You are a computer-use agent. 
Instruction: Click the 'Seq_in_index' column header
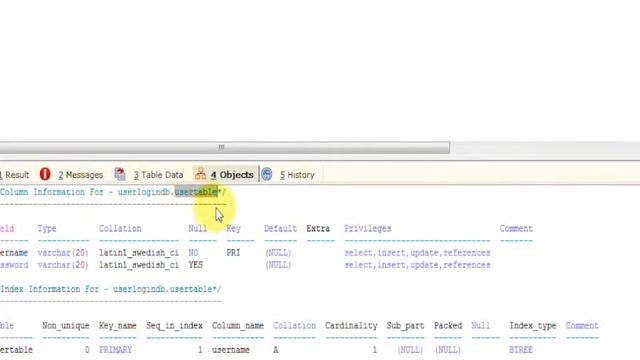pyautogui.click(x=174, y=326)
